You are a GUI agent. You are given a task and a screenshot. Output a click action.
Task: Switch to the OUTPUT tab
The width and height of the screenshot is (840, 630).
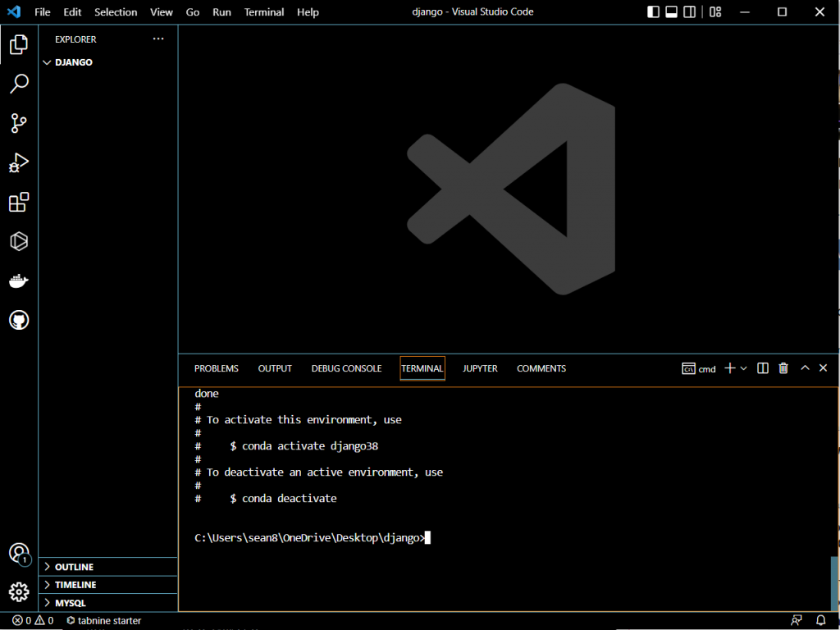[275, 368]
